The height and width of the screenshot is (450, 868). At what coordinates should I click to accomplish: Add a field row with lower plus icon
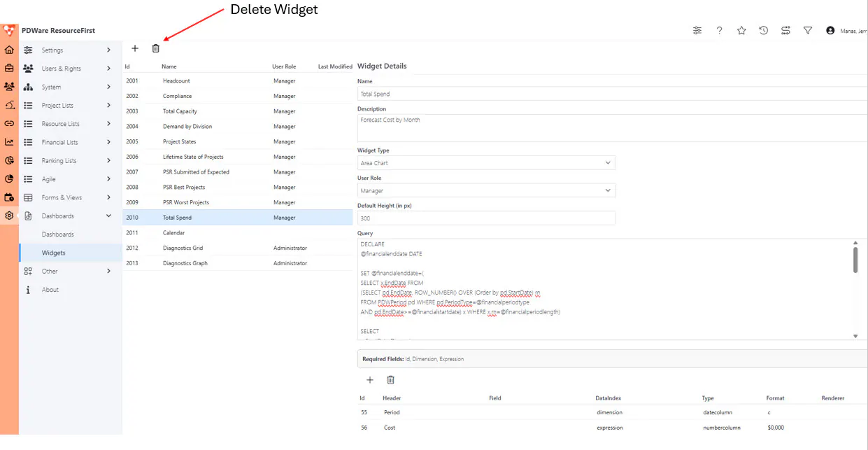(370, 380)
